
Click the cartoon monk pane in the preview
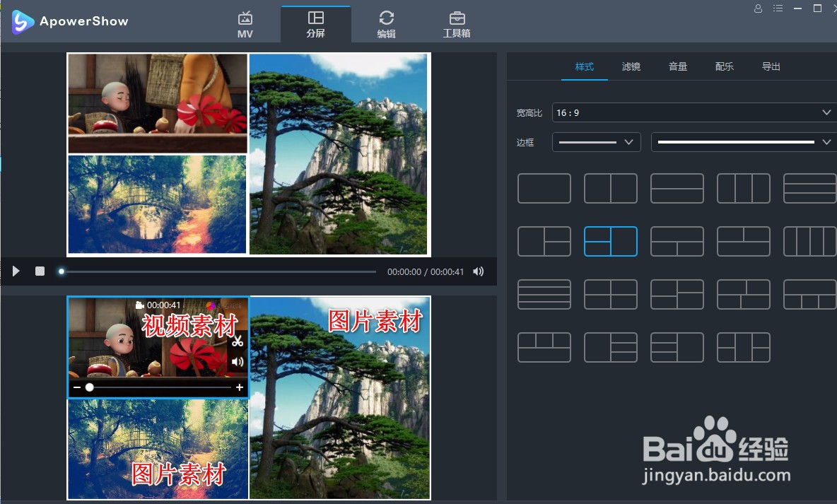click(x=158, y=104)
